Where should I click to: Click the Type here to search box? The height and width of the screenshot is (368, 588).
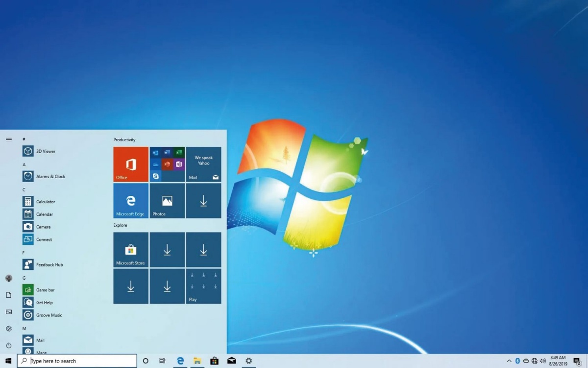click(x=77, y=361)
